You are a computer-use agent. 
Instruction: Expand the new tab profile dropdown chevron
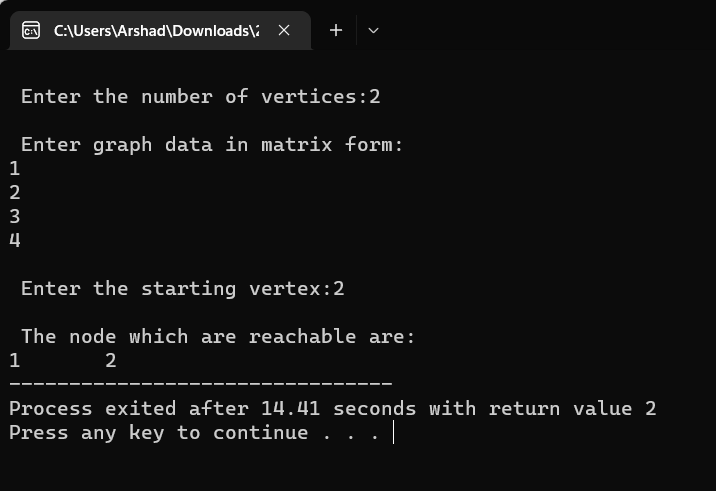373,31
